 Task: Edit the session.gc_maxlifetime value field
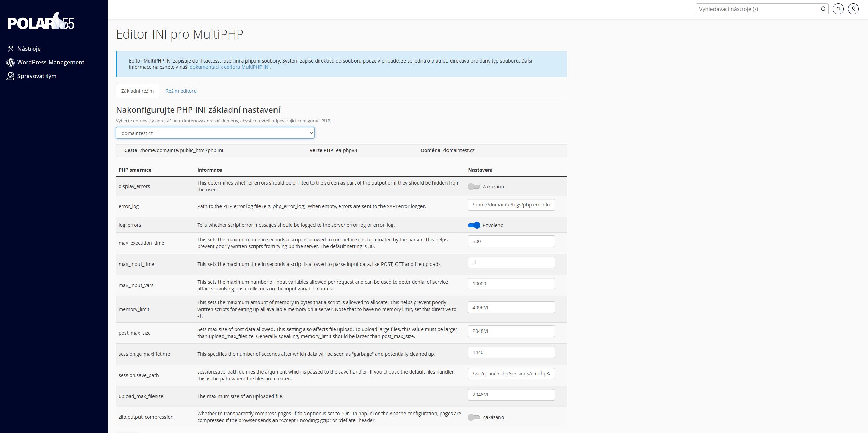pyautogui.click(x=511, y=352)
